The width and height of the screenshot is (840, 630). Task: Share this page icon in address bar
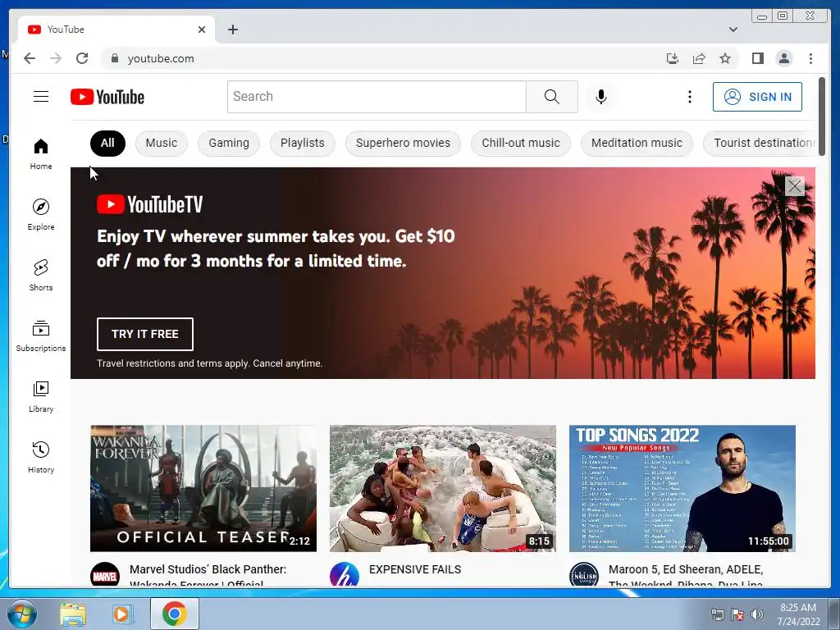pyautogui.click(x=699, y=58)
